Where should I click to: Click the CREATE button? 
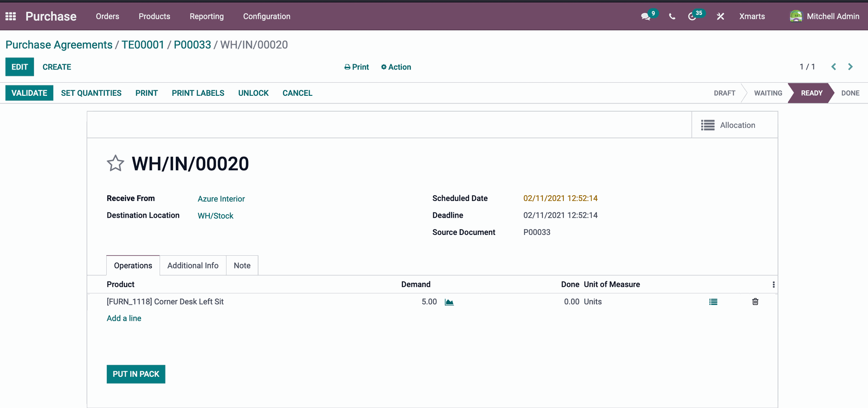[x=57, y=67]
